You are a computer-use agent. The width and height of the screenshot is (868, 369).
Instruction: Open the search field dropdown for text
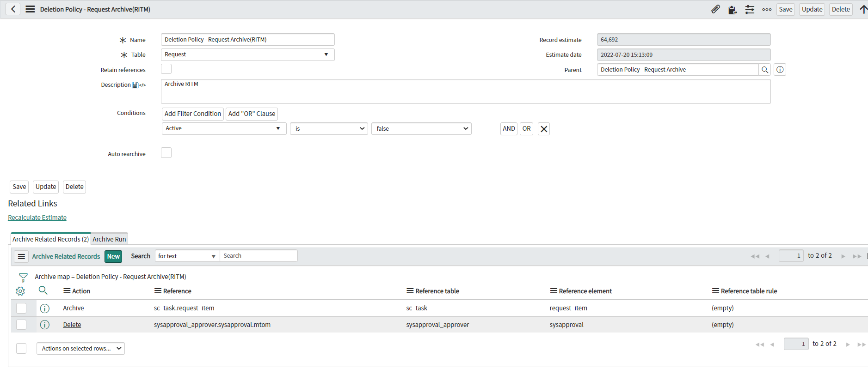pyautogui.click(x=187, y=256)
